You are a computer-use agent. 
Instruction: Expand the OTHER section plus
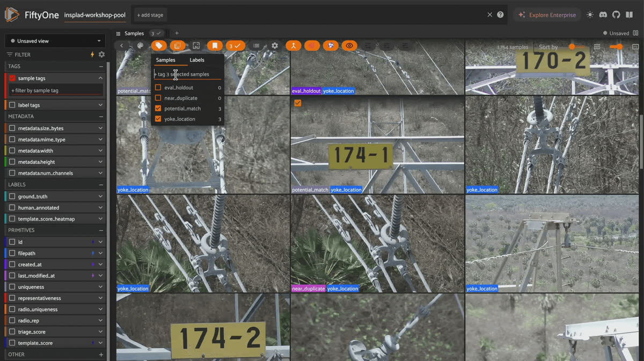coord(101,355)
